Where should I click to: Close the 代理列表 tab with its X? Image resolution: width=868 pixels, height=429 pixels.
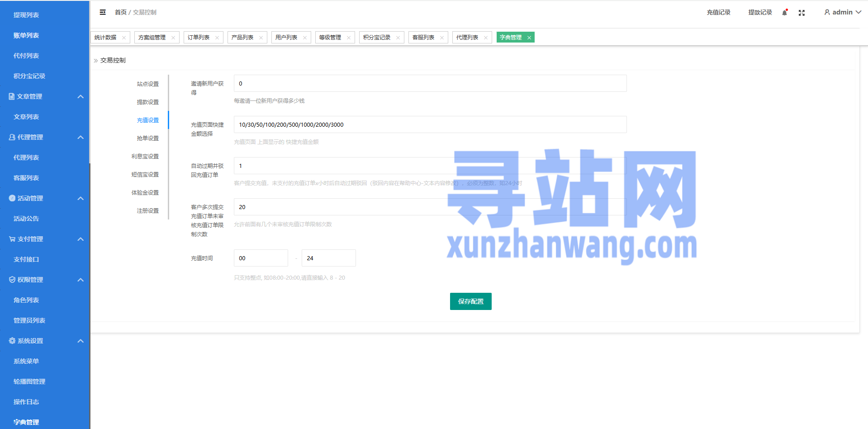(486, 38)
